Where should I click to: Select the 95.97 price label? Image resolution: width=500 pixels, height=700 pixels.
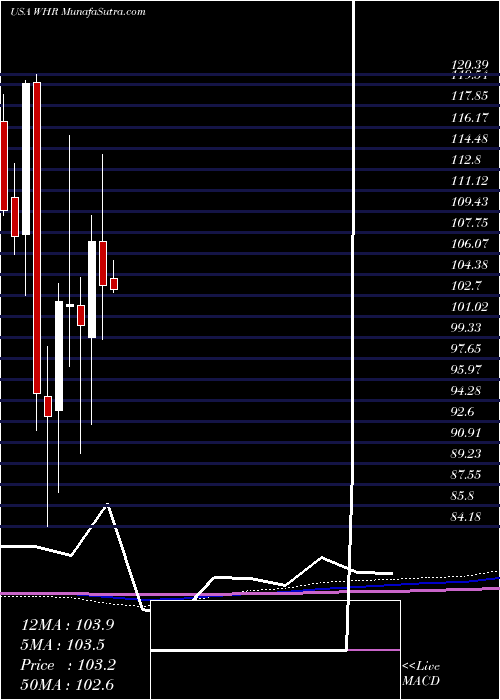coord(466,370)
